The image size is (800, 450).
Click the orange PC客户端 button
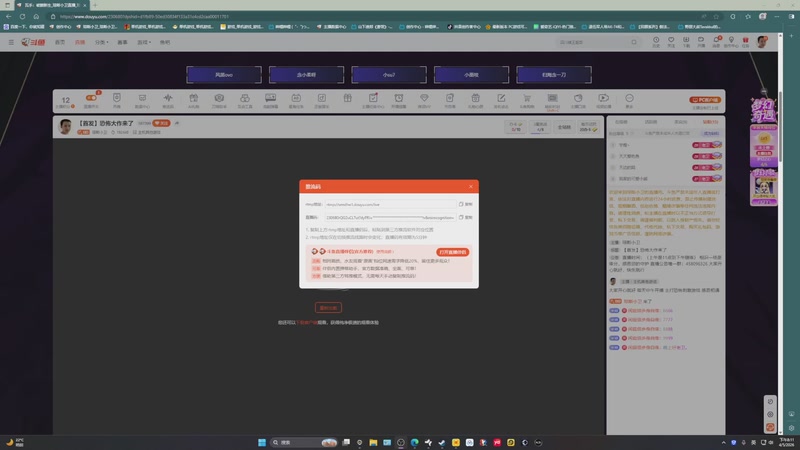pyautogui.click(x=705, y=100)
